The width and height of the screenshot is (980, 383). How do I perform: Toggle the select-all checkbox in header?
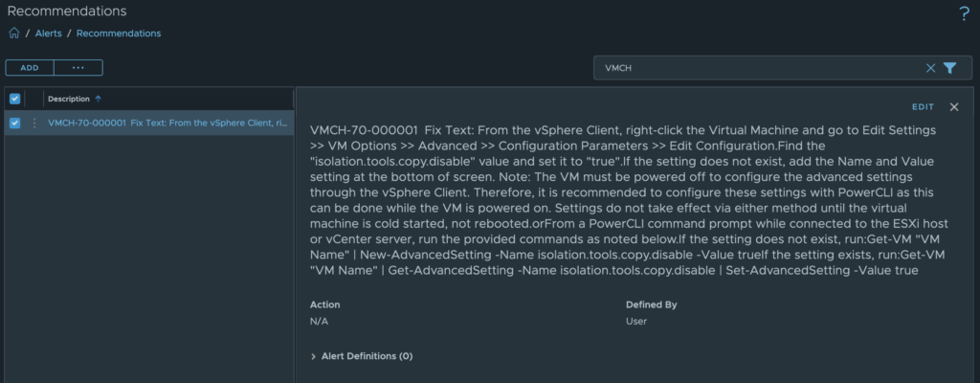[14, 99]
